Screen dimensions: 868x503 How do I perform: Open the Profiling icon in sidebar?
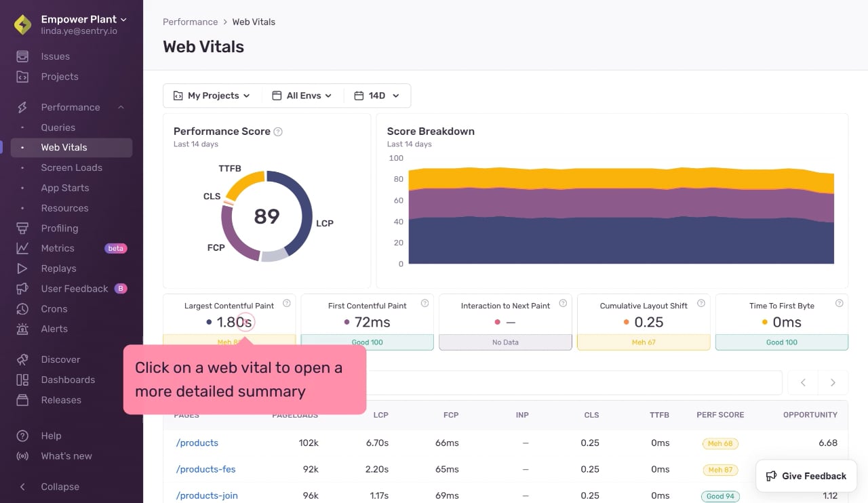[22, 228]
